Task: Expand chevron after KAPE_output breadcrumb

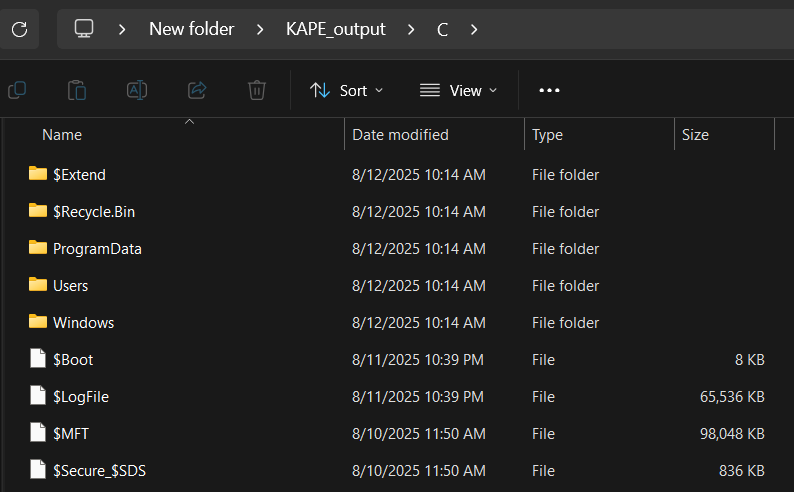Action: point(411,29)
